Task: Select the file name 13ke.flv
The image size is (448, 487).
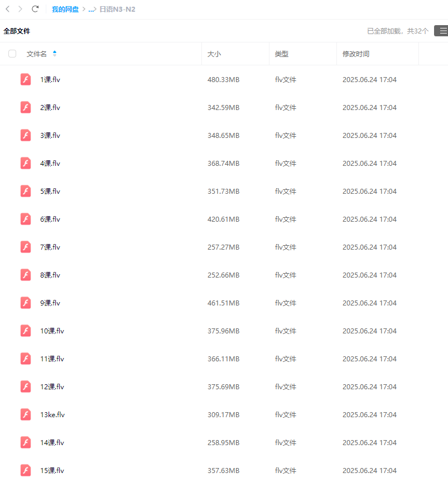Action: [52, 414]
